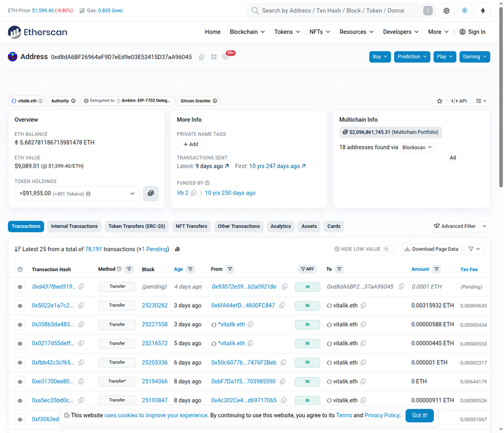Switch to Token Transfers (ERC-20) tab
504x433 pixels.
pos(137,226)
